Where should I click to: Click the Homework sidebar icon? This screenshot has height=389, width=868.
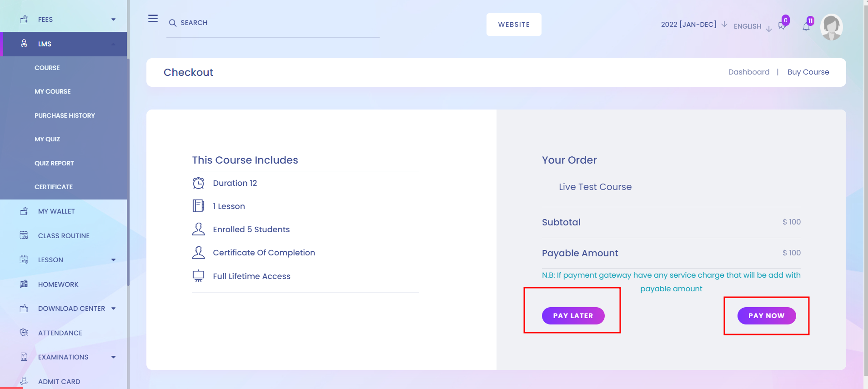(x=24, y=284)
